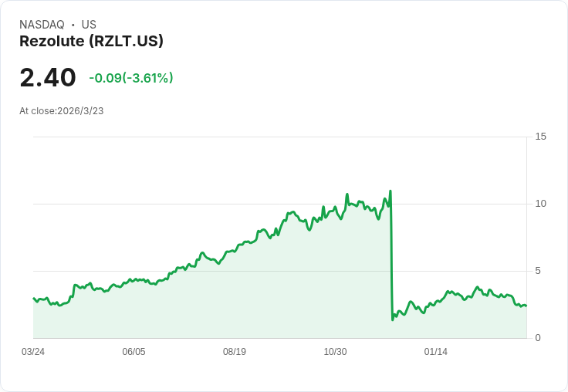
Task: Click the 15 value on y-axis
Action: pyautogui.click(x=541, y=137)
